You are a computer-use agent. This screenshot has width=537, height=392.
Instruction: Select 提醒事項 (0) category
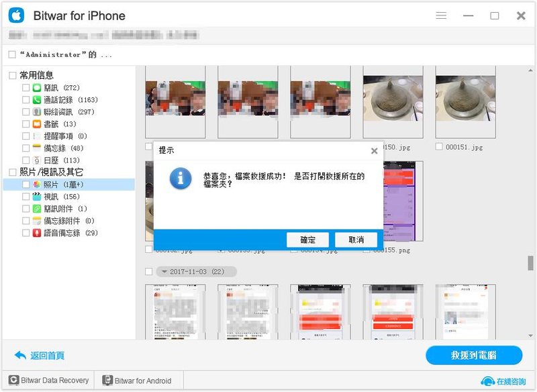pyautogui.click(x=65, y=136)
